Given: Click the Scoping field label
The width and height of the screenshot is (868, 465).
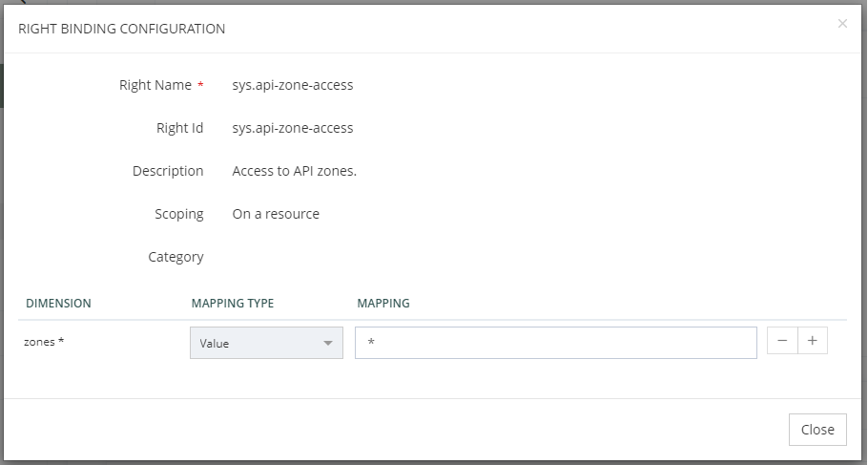Looking at the screenshot, I should coord(178,214).
